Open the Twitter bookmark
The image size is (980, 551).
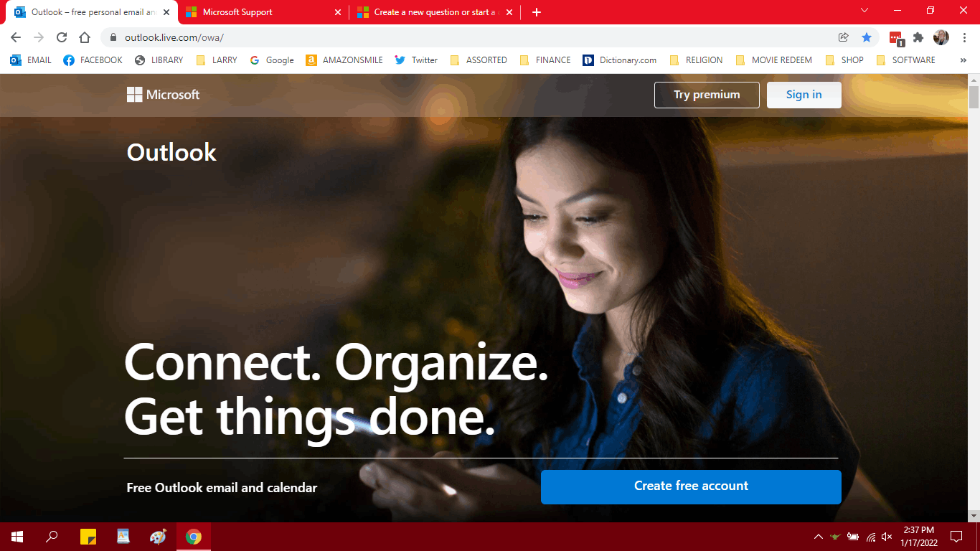coord(416,60)
